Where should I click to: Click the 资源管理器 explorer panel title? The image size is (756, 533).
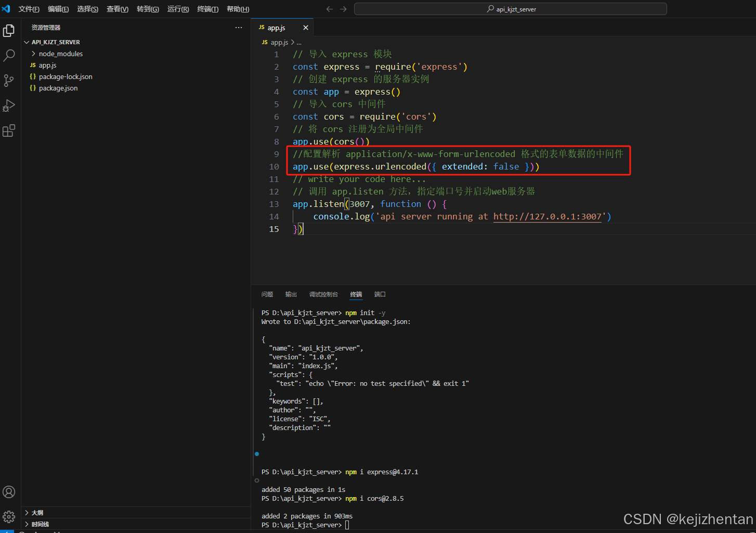coord(46,28)
